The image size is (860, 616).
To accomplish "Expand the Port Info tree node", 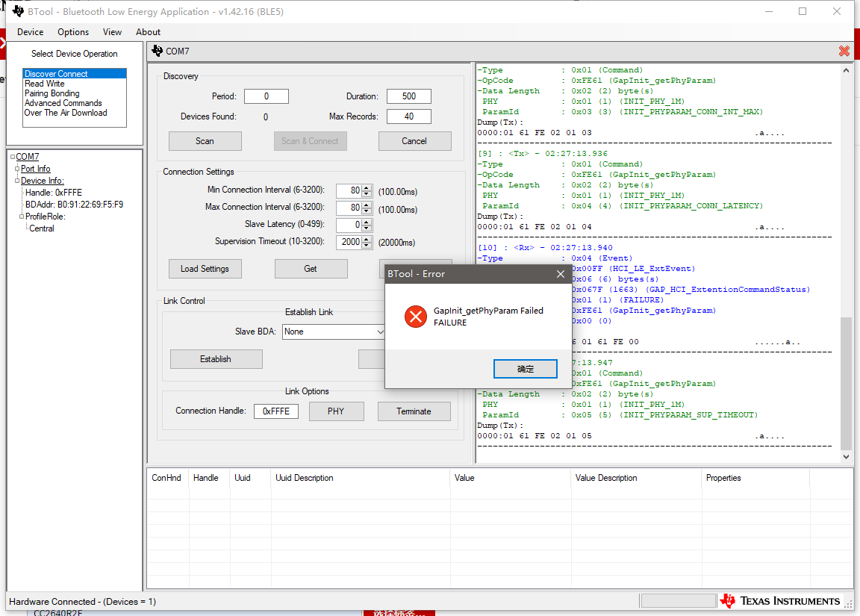I will tap(17, 169).
